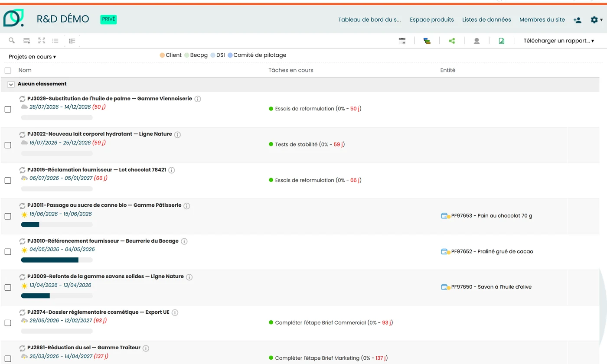Sort by the Tâches en cours column header
The width and height of the screenshot is (607, 364).
(291, 70)
